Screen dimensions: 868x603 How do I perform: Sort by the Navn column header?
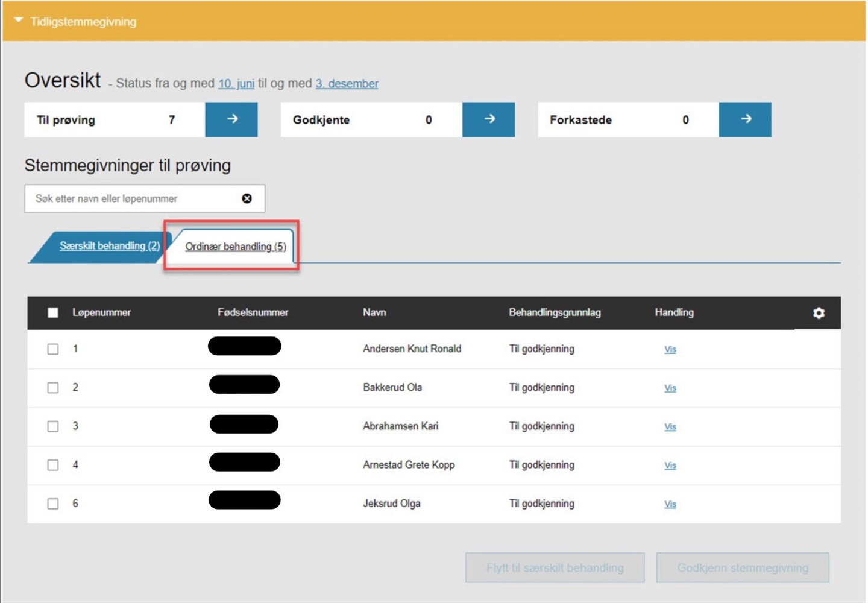click(x=374, y=312)
